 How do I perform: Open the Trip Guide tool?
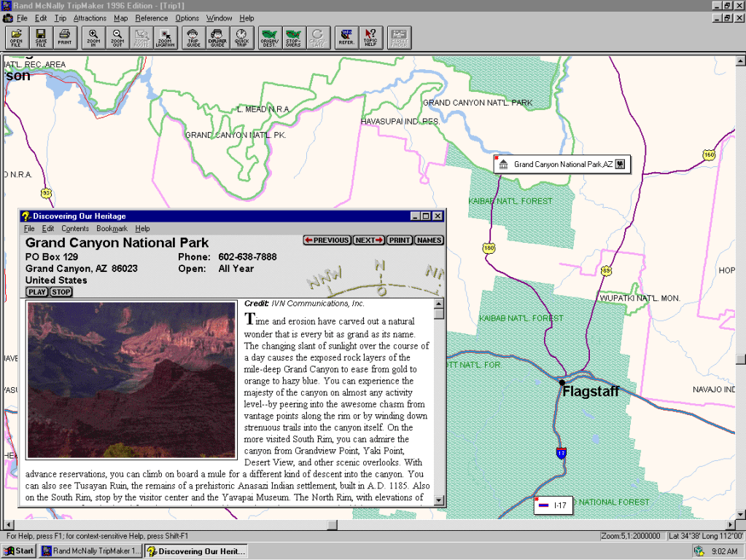pyautogui.click(x=193, y=37)
